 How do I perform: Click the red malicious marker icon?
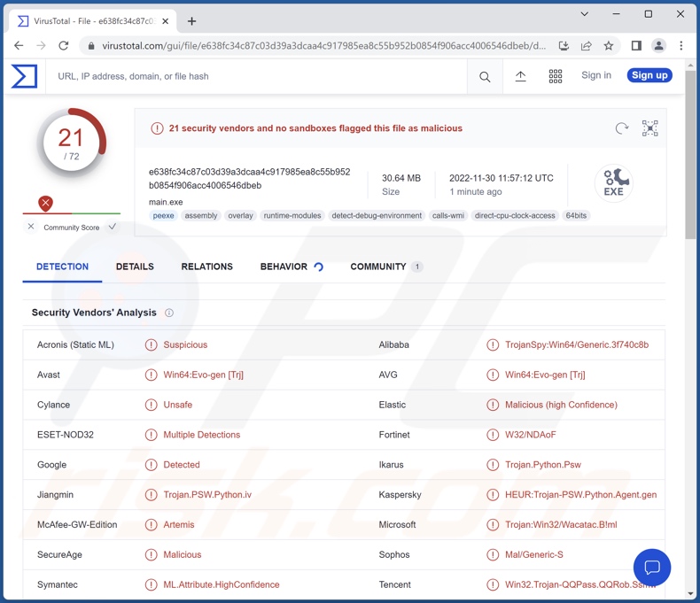click(x=45, y=204)
